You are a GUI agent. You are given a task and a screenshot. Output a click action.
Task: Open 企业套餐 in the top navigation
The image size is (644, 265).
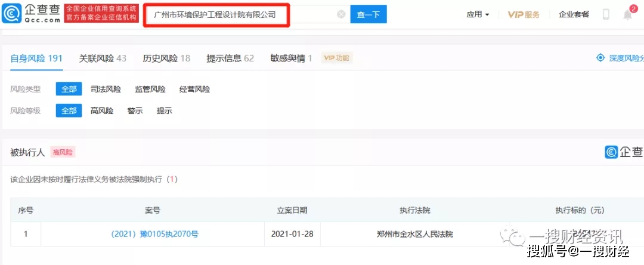[574, 14]
